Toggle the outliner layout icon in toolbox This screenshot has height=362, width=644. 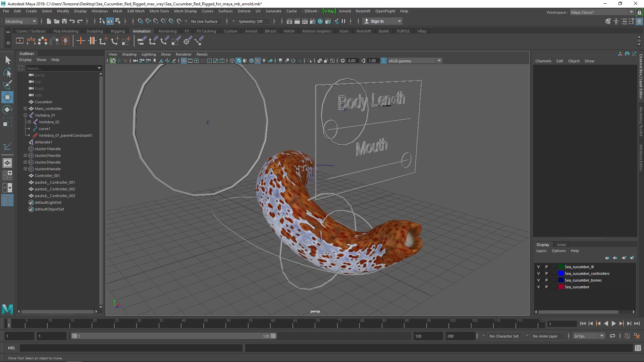pos(7,200)
